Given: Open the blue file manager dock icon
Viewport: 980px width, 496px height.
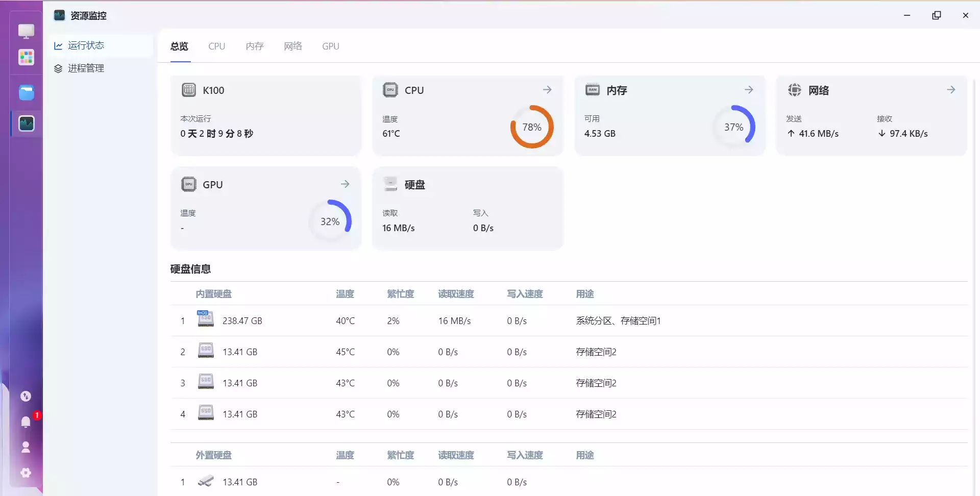Looking at the screenshot, I should 27,92.
